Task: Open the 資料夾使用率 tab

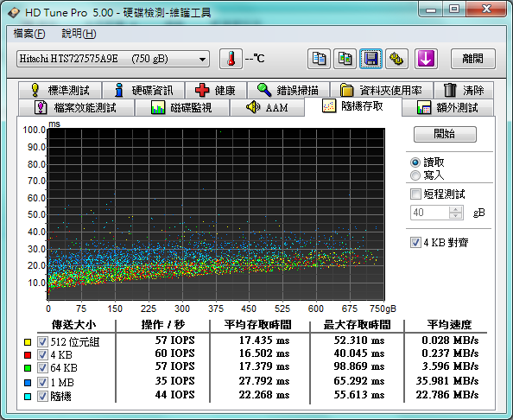Action: 382,90
